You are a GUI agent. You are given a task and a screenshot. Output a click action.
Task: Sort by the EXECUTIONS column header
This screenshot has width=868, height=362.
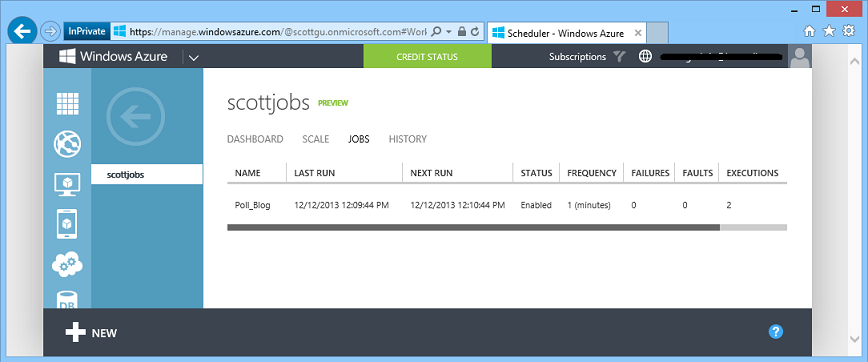[x=752, y=173]
